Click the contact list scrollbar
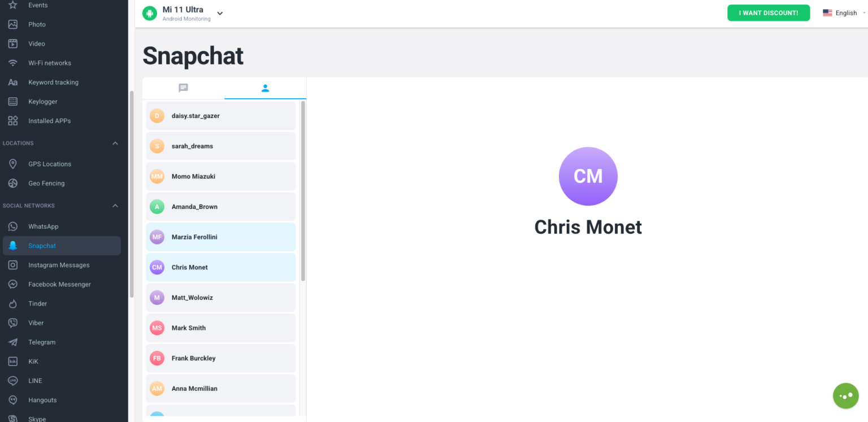Viewport: 868px width, 422px height. tap(303, 191)
